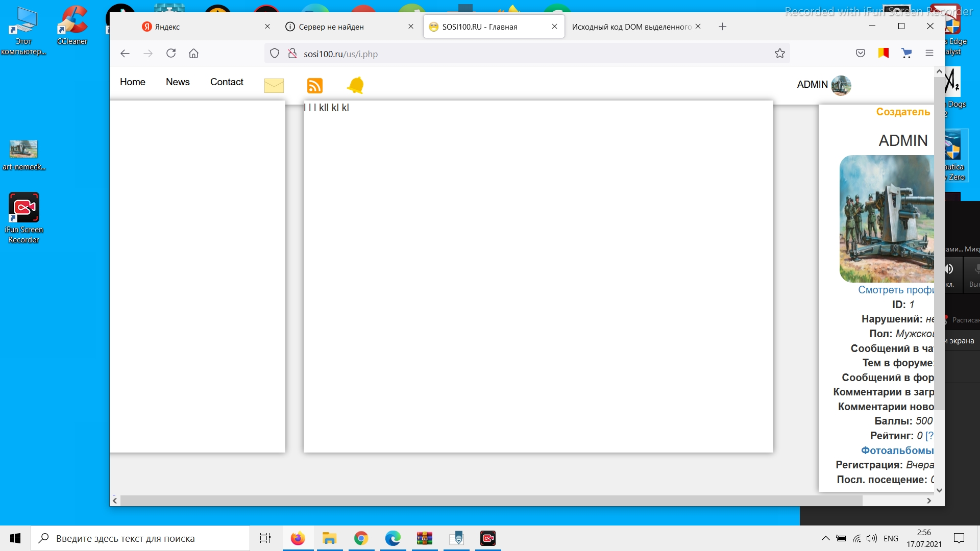This screenshot has height=551, width=980.
Task: Click the tracking protection shield icon
Action: pos(275,54)
